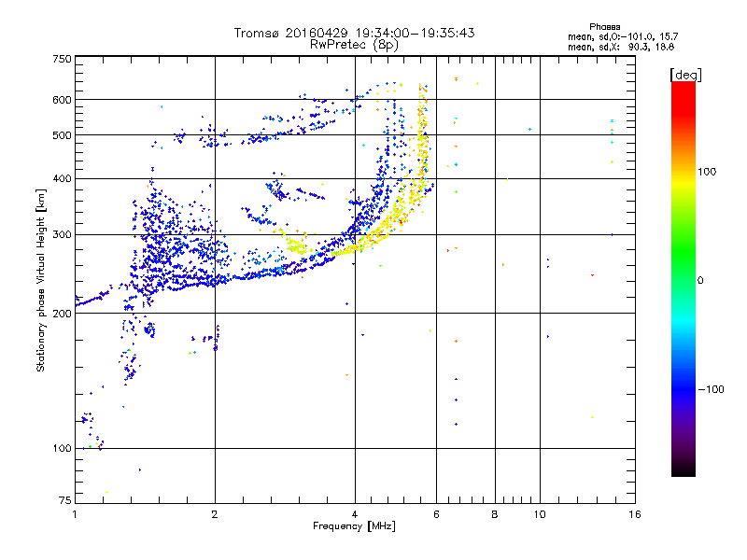Image resolution: width=747 pixels, height=560 pixels.
Task: Click x-axis tick label '1'
Action: 75,514
